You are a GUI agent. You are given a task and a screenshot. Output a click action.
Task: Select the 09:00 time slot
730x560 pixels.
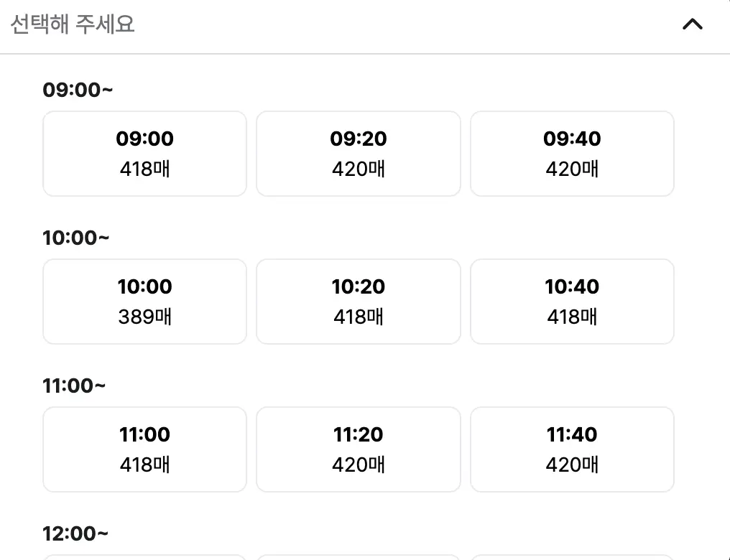[145, 154]
